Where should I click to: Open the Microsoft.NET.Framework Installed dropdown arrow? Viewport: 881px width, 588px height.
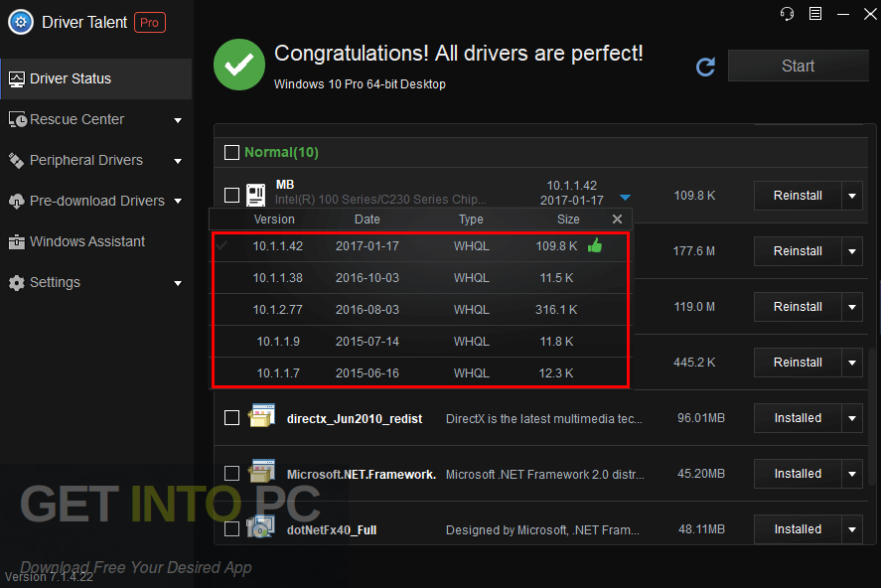pos(852,474)
